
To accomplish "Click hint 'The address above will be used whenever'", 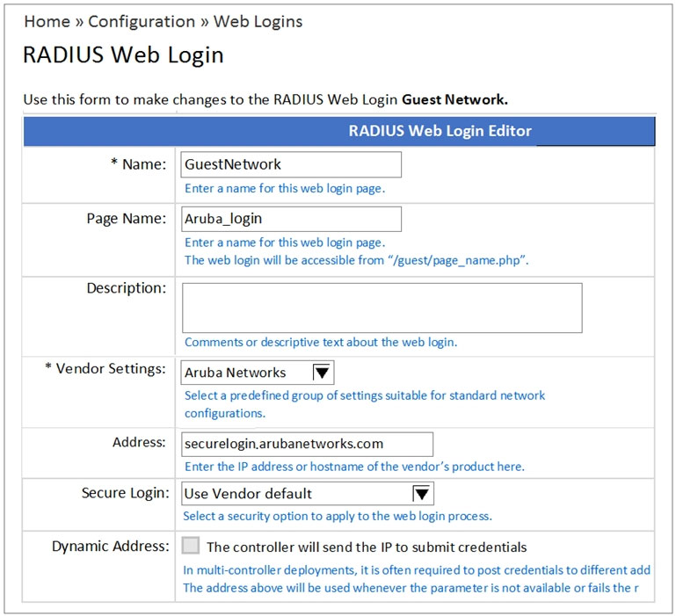I will (411, 588).
